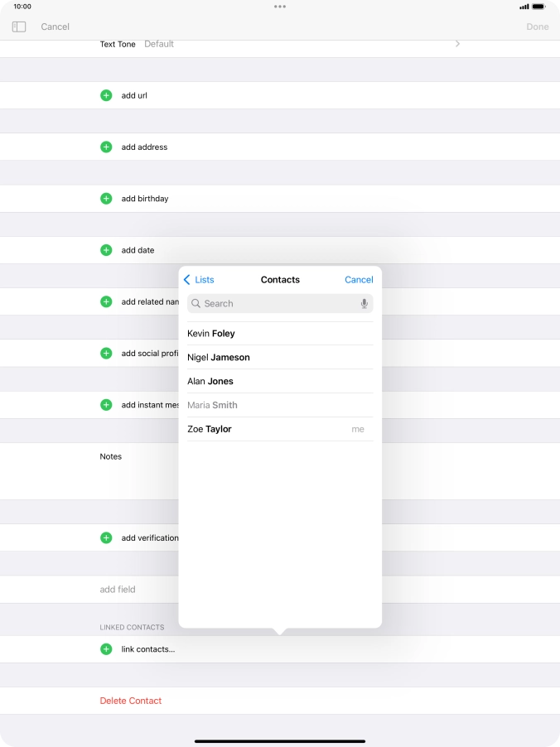Tap green plus beside add url

tap(106, 95)
